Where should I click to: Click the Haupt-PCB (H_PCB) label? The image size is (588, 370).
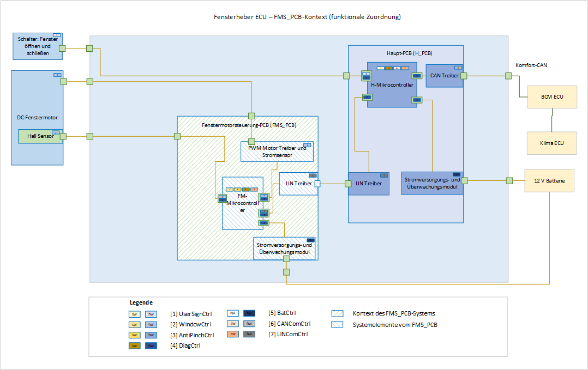click(x=410, y=53)
